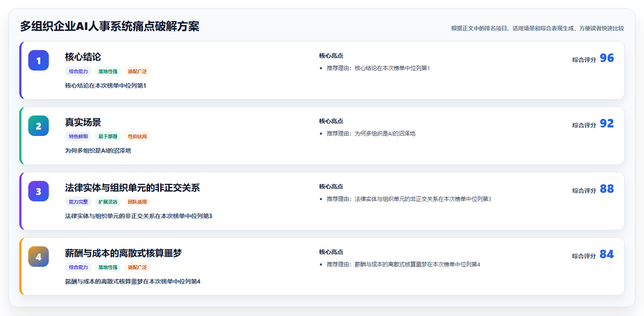644x316 pixels.
Task: Click the 适配广泛 tag under 薪酬与成本
Action: coord(137,268)
